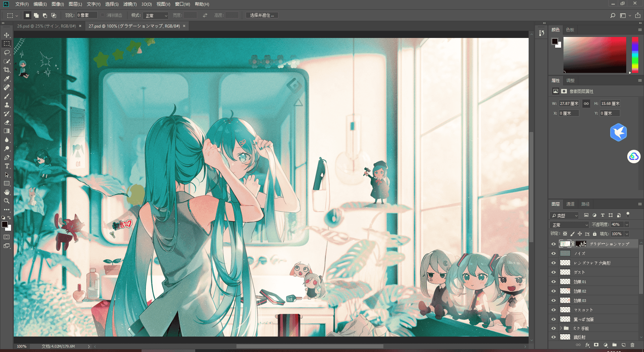Screen dimensions: 644x352
Task: Click the 选择并遮住 button
Action: point(262,15)
